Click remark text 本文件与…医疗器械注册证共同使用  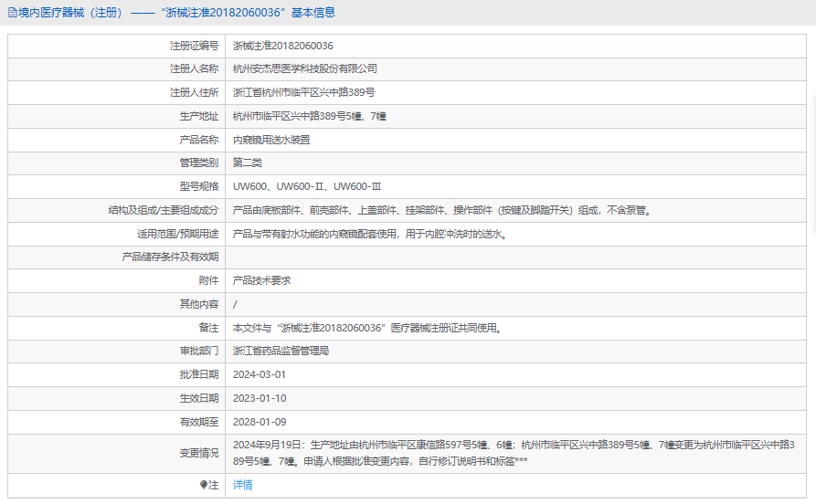click(366, 328)
